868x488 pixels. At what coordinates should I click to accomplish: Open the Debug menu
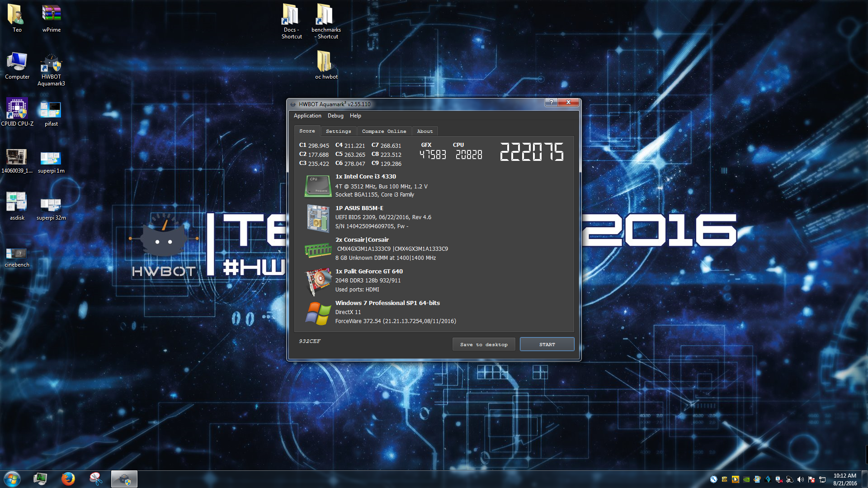coord(335,116)
